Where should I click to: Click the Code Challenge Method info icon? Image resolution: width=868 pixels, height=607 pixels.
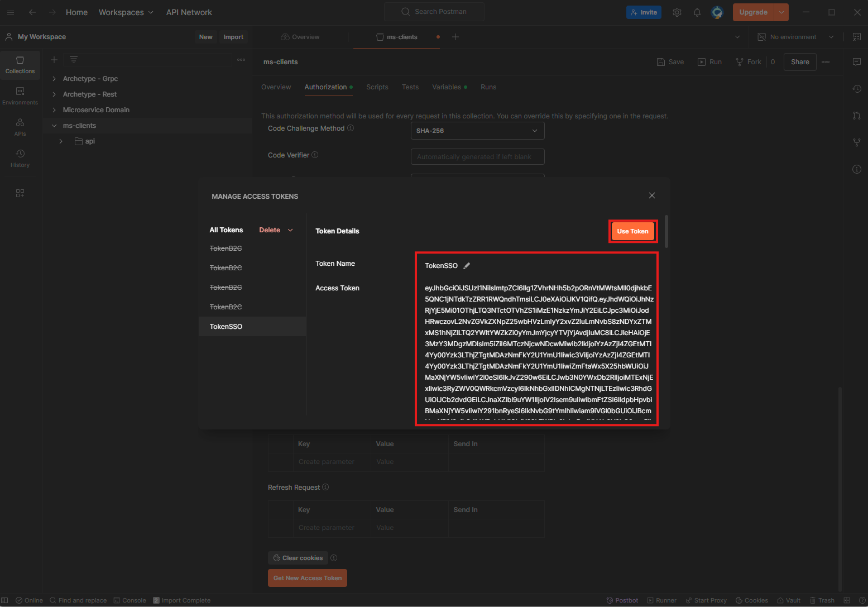[x=351, y=128]
